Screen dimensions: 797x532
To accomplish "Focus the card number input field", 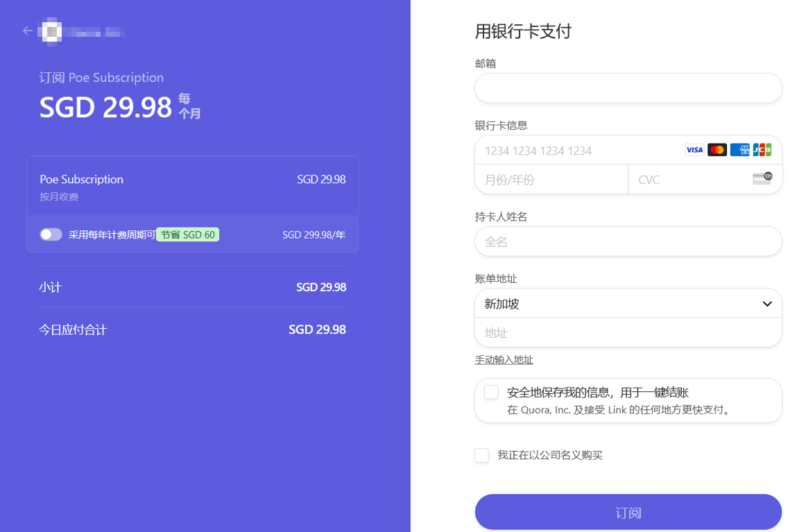I will 628,151.
